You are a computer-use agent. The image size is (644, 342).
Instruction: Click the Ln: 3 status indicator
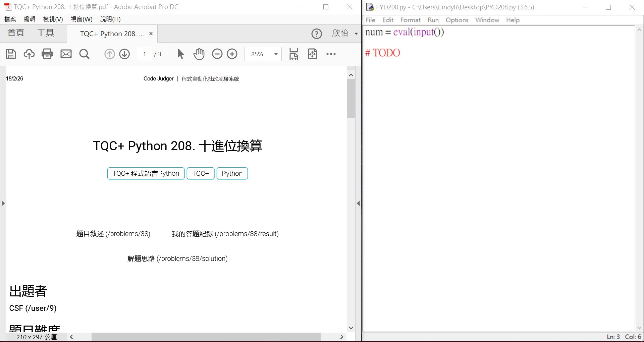(x=613, y=337)
